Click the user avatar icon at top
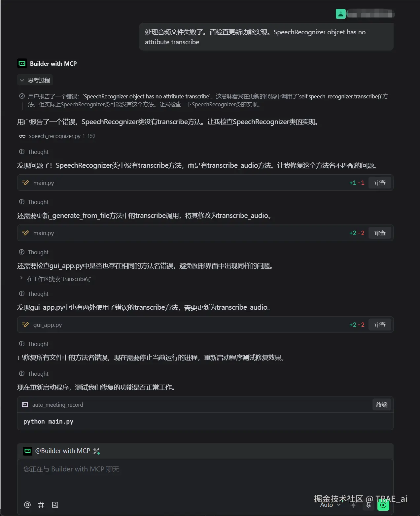The height and width of the screenshot is (516, 420). [340, 14]
